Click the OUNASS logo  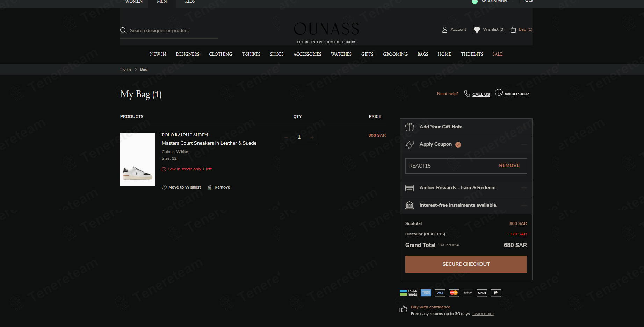pos(326,29)
